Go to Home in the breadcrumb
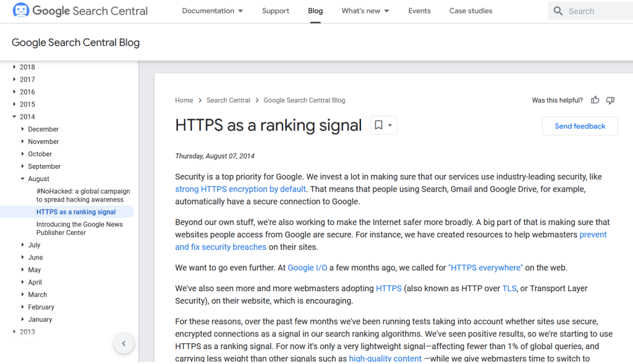Screen dimensions: 633x364 (184, 100)
